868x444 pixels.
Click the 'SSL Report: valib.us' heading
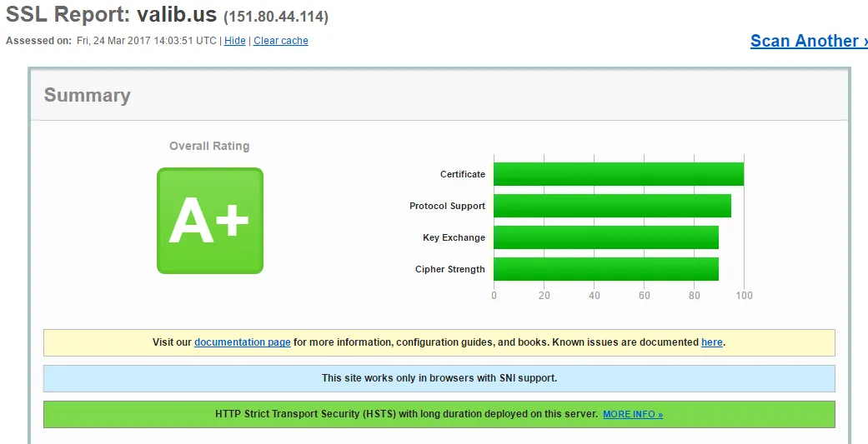pyautogui.click(x=111, y=14)
